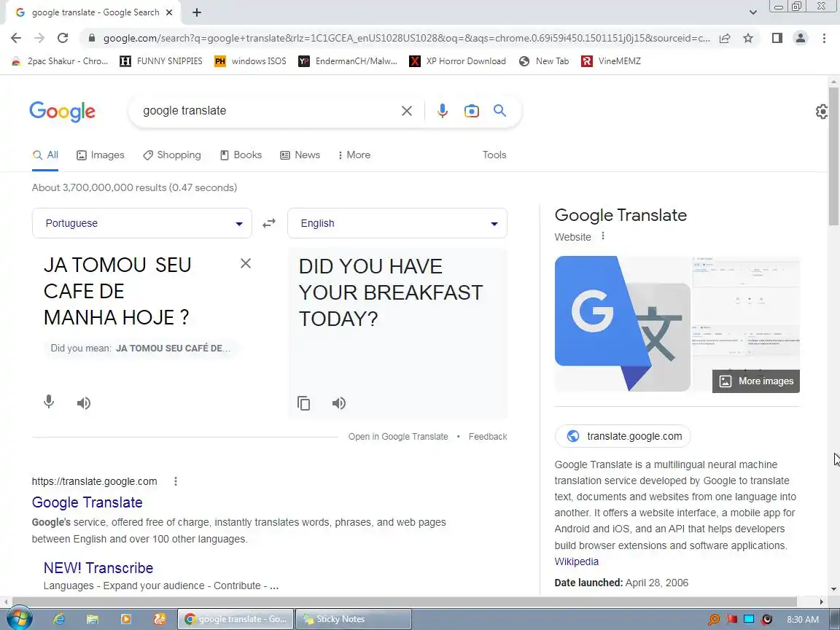Open a new tab with the plus button
Screen dimensions: 840x630
(x=197, y=12)
